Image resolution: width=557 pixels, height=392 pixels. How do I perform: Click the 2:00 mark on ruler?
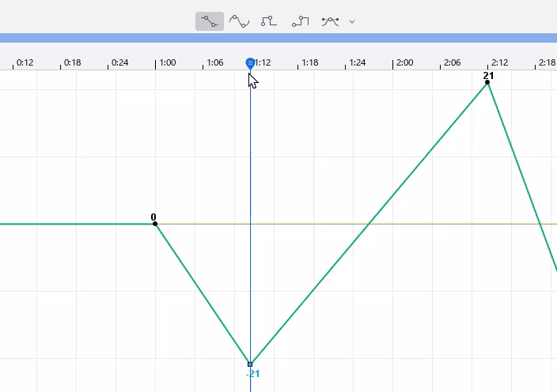(x=404, y=62)
